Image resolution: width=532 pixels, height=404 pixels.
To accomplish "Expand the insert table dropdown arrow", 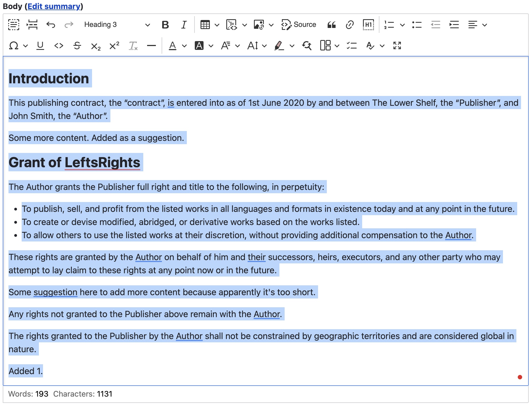I will coord(217,25).
